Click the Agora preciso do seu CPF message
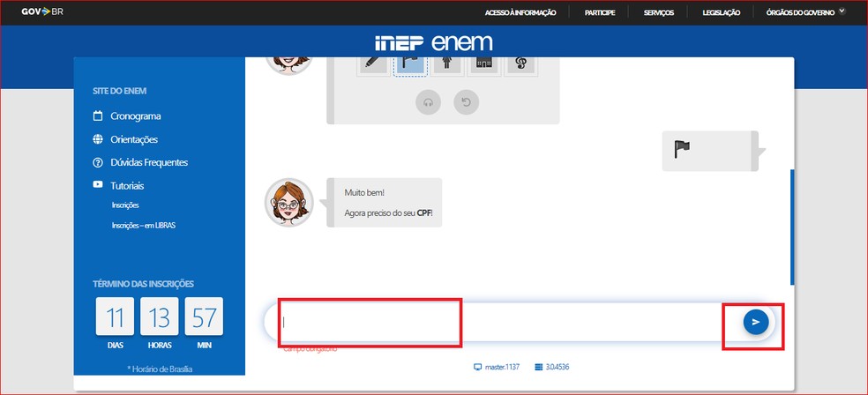The height and width of the screenshot is (395, 868). [389, 212]
